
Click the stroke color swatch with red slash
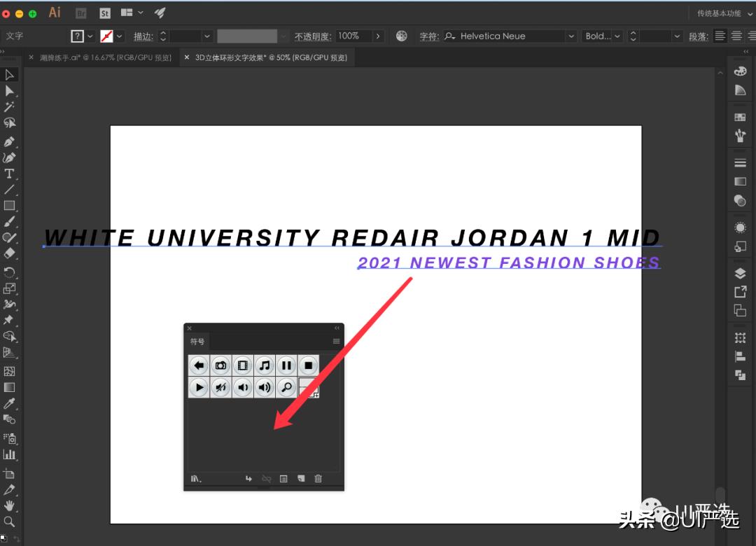click(x=106, y=36)
